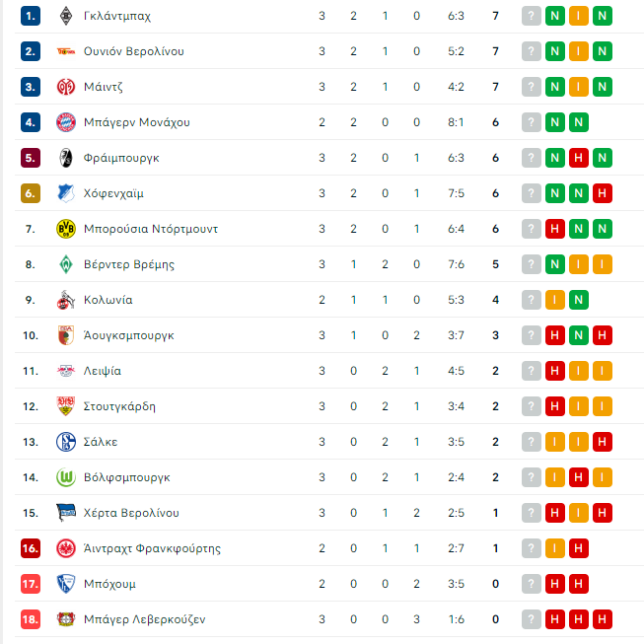Select the Χόφενχαϊμ team name
The image size is (644, 644).
point(113,193)
